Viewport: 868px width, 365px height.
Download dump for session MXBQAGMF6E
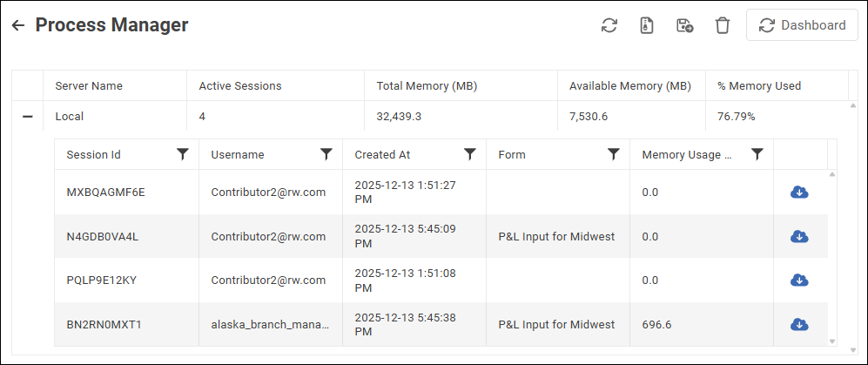pos(799,192)
